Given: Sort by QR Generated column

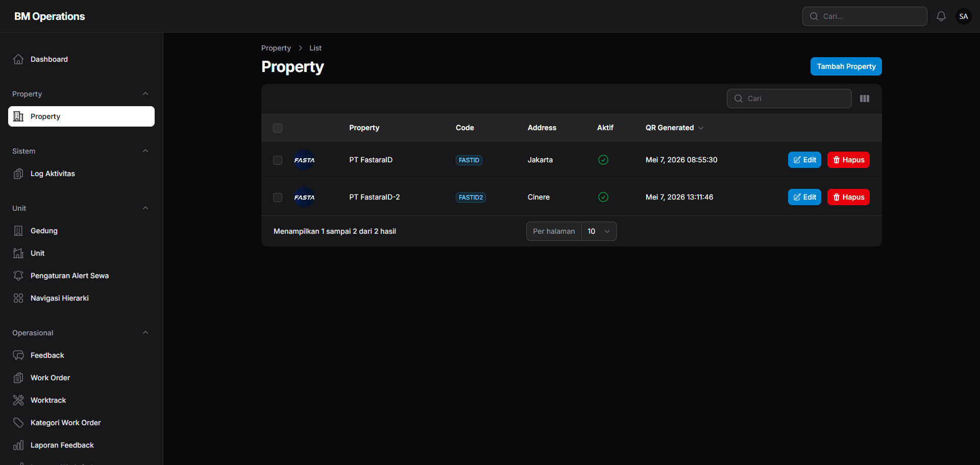Looking at the screenshot, I should click(674, 128).
